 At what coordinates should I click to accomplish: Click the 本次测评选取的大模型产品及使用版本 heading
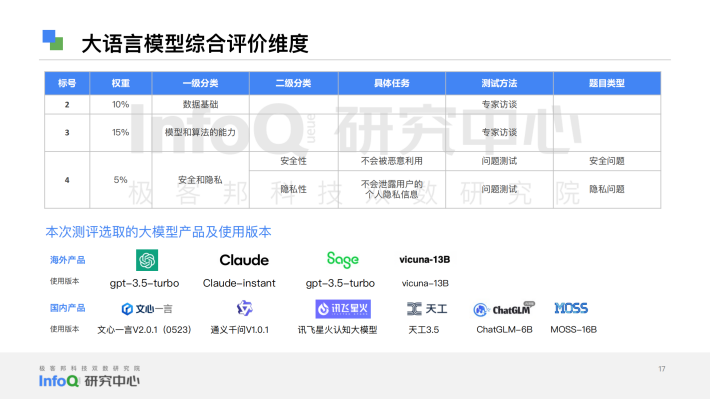(x=158, y=232)
